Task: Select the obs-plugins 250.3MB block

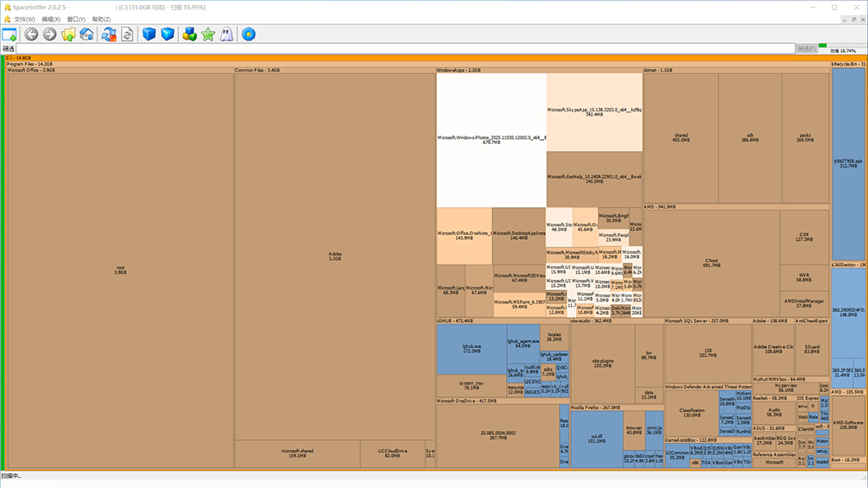Action: [603, 364]
